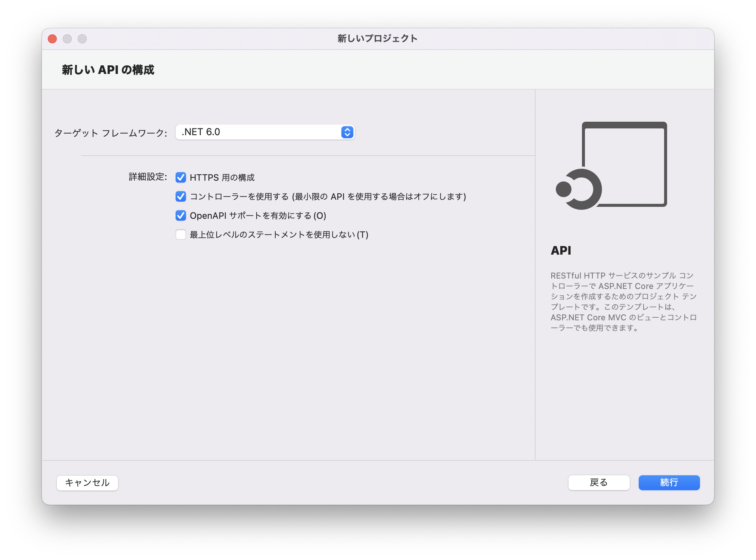Click the API template illustration icon

[612, 165]
